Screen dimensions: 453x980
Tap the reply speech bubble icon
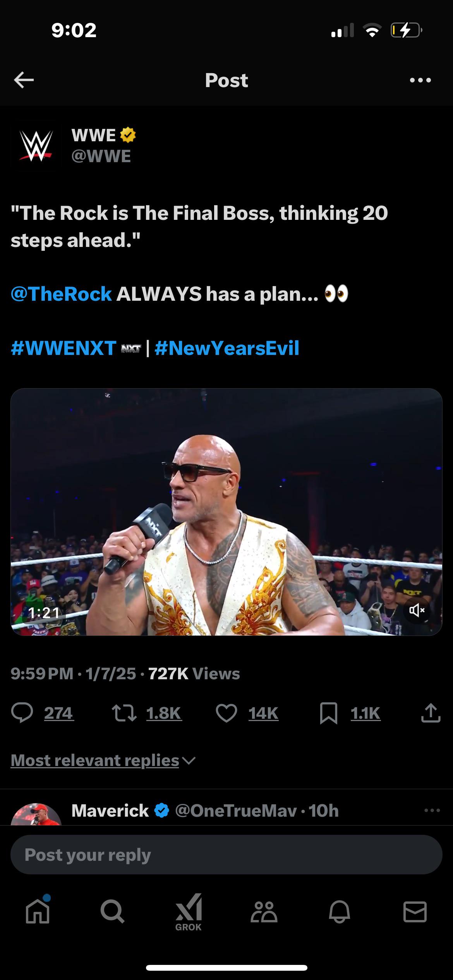(x=22, y=713)
